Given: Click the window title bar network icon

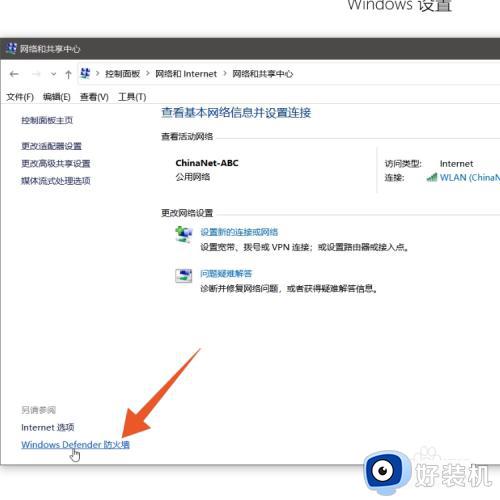Looking at the screenshot, I should click(x=11, y=49).
